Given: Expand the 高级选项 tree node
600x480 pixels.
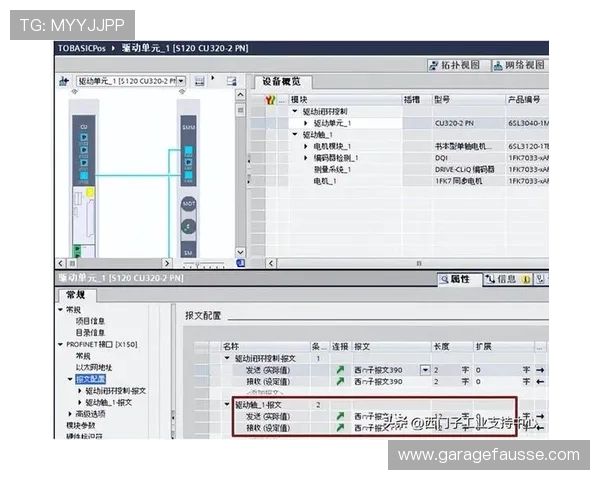Looking at the screenshot, I should click(x=70, y=414).
